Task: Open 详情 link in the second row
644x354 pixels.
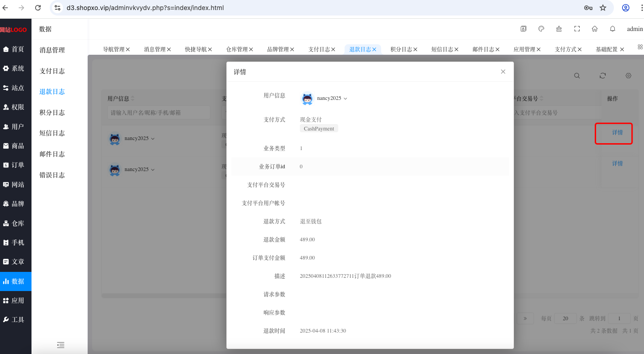Action: 618,163
